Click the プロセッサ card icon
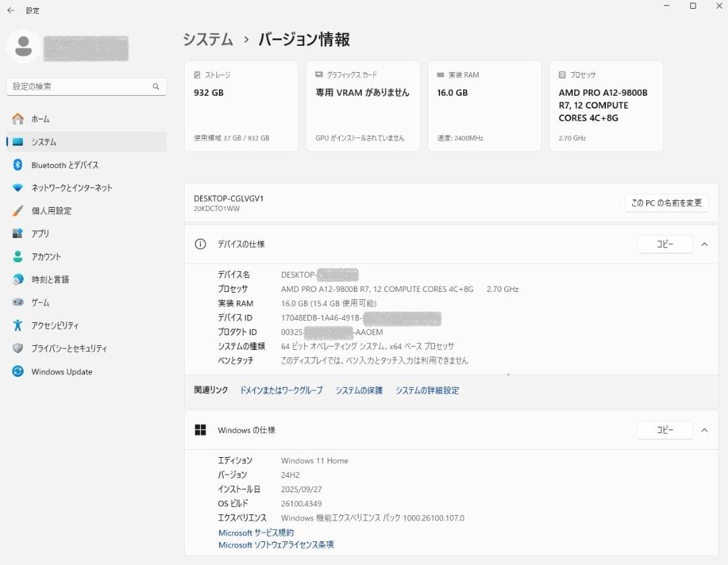728x565 pixels. coord(562,75)
